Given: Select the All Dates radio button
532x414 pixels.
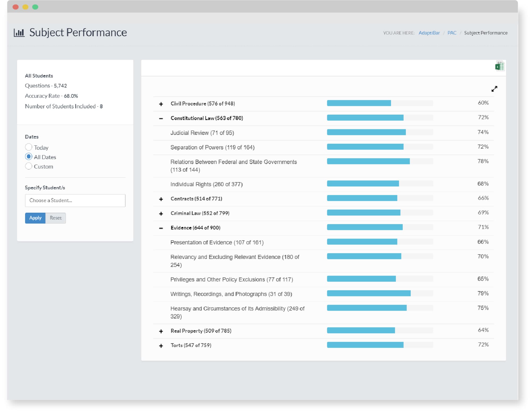Looking at the screenshot, I should [29, 157].
